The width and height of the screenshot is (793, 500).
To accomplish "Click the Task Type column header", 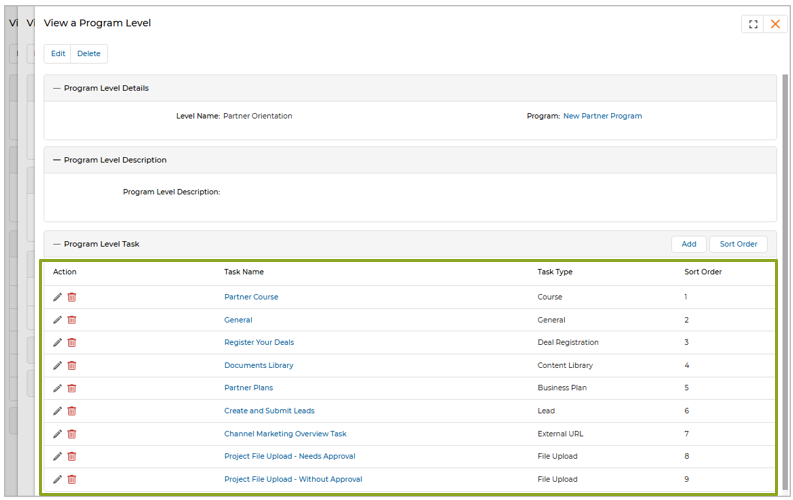I will (555, 272).
